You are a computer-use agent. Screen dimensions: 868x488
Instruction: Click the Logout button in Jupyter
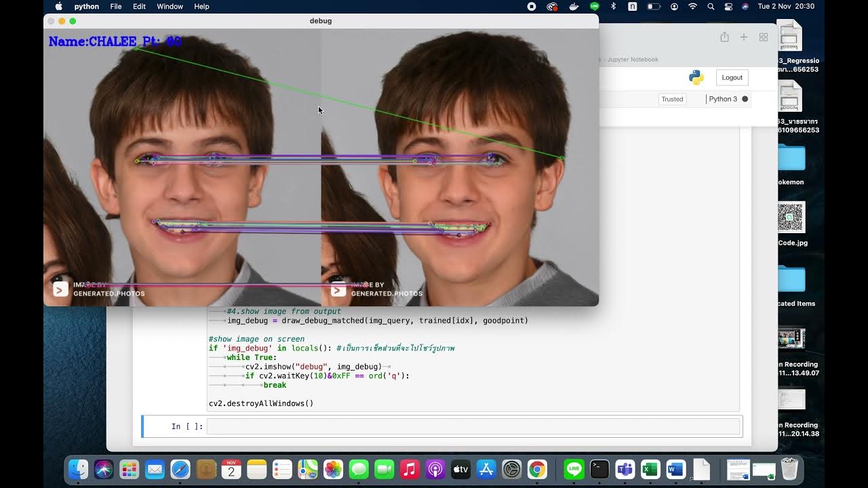pos(732,77)
